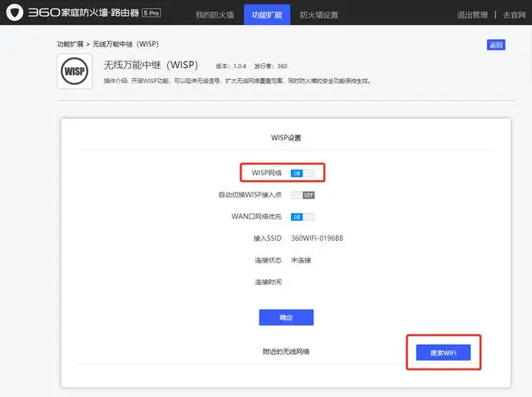The width and height of the screenshot is (532, 397).
Task: Enable the 自动切换WISP接入点 switch
Action: (303, 195)
